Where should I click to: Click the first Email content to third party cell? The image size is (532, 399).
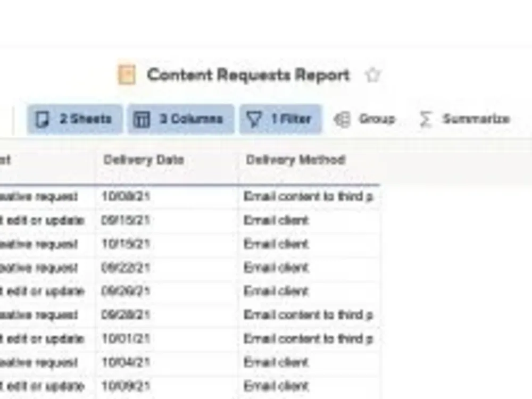(309, 196)
